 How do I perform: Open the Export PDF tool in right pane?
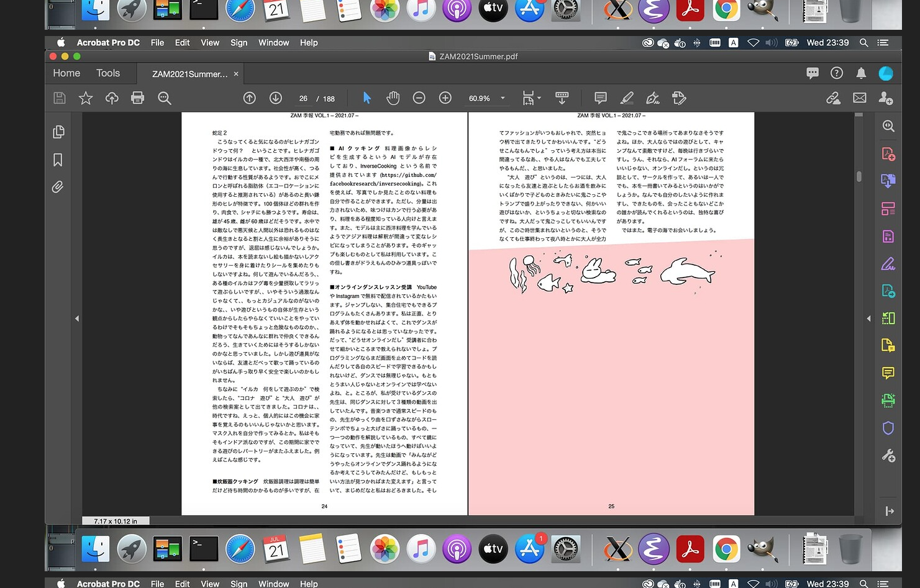(x=888, y=181)
